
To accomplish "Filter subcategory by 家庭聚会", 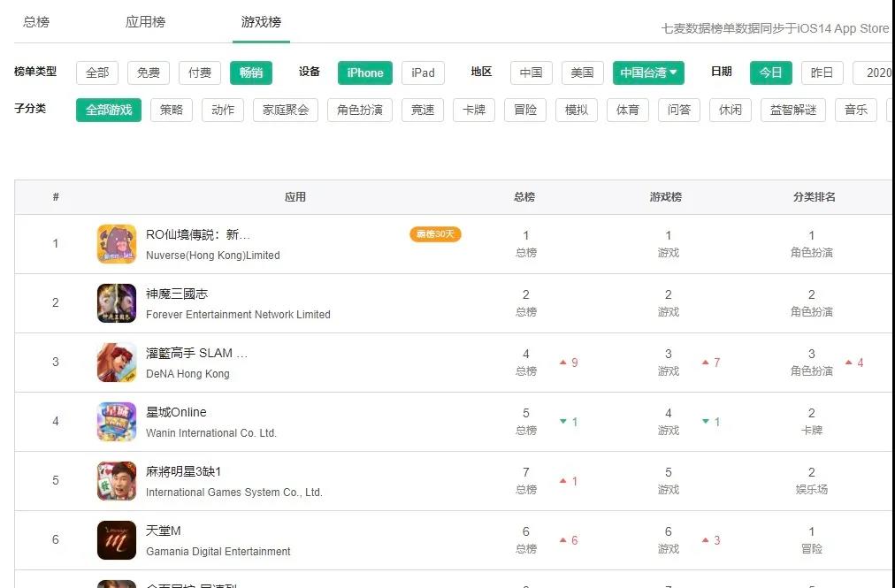I will pos(286,110).
